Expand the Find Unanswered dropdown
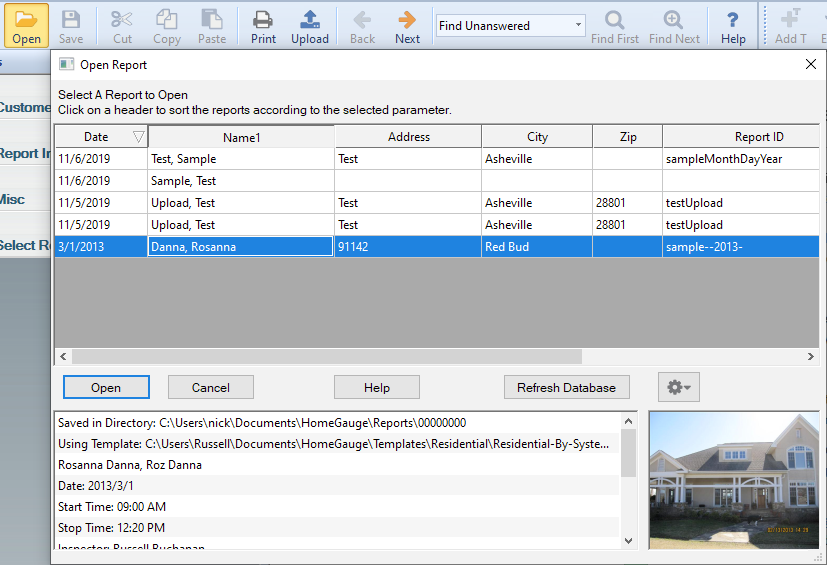Viewport: 827px width, 565px height. pos(579,26)
